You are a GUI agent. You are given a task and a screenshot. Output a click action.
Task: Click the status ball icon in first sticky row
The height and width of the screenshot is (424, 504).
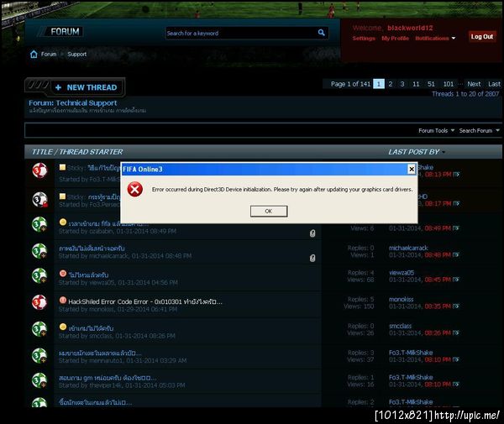pos(39,170)
